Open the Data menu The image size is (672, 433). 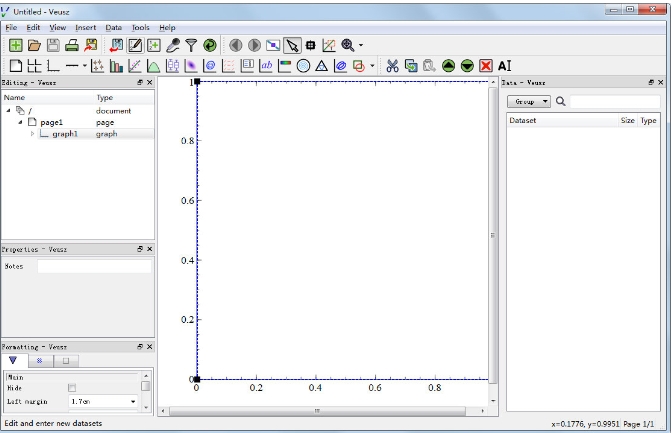pyautogui.click(x=114, y=27)
